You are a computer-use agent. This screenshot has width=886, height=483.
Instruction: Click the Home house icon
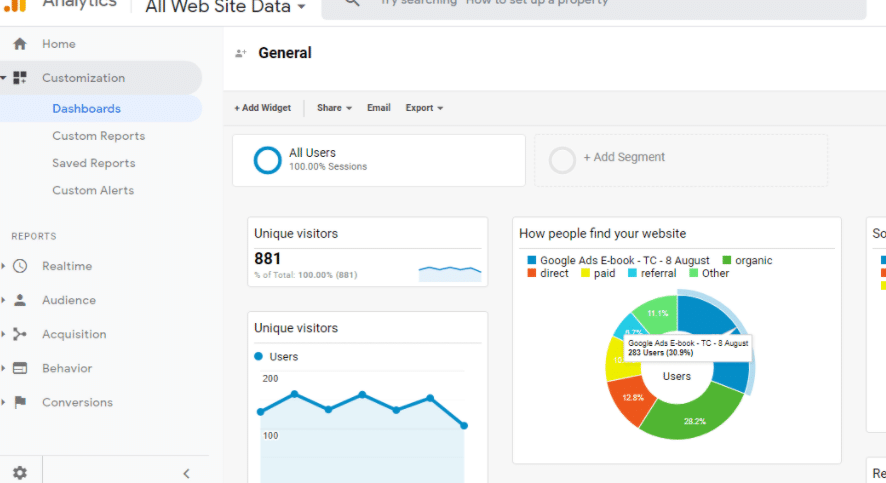point(20,44)
